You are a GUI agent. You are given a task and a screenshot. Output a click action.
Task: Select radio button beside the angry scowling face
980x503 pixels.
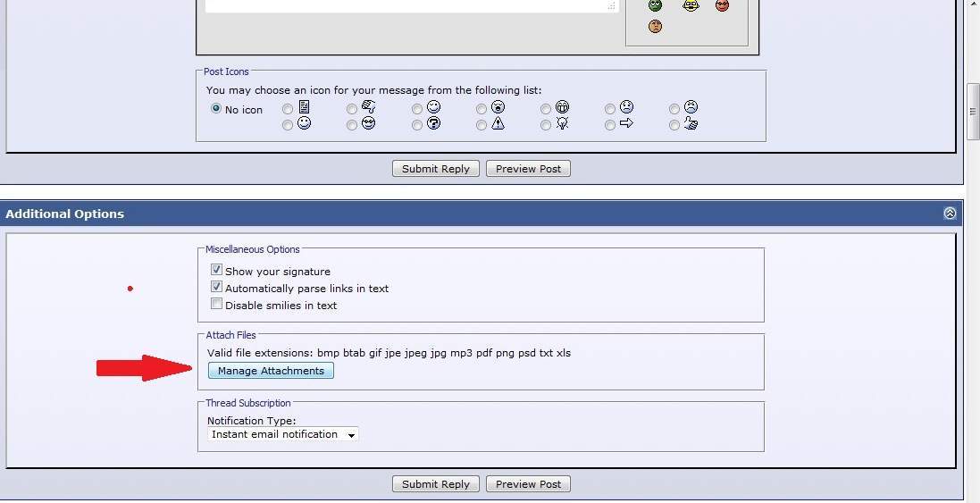coord(674,109)
